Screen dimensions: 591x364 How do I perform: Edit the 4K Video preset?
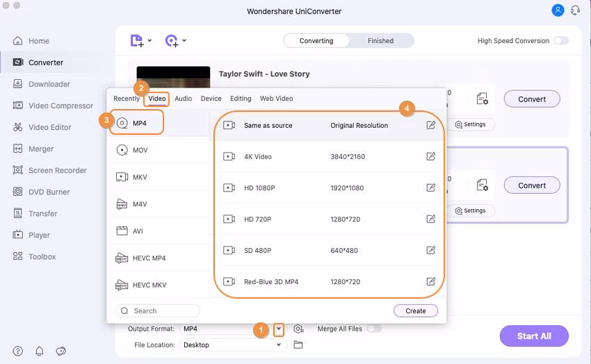click(x=431, y=156)
